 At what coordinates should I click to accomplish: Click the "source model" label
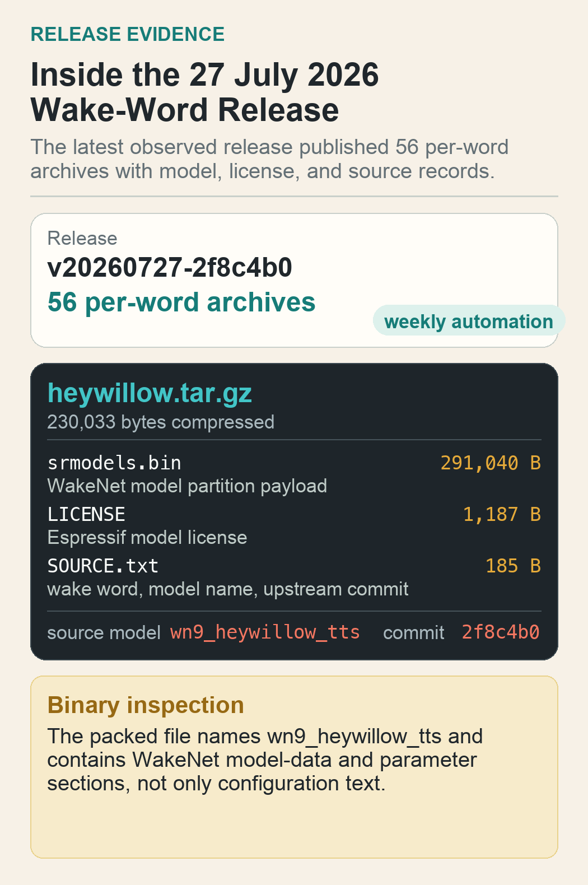click(104, 632)
